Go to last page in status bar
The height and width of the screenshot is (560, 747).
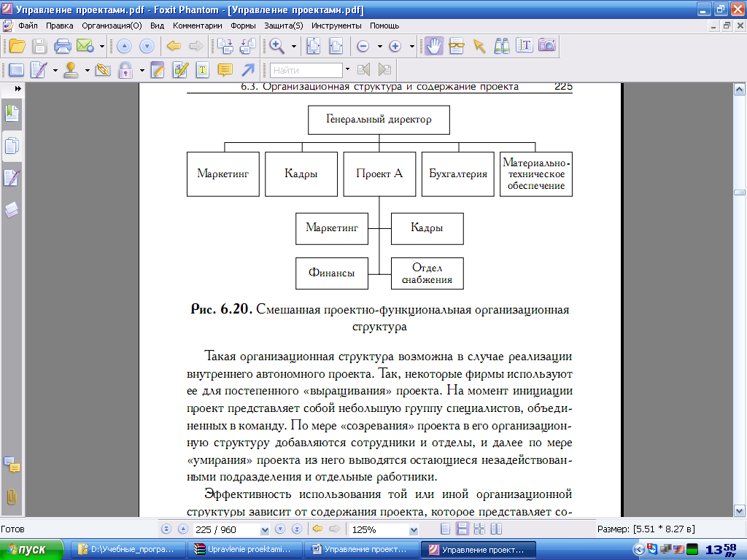pyautogui.click(x=297, y=529)
